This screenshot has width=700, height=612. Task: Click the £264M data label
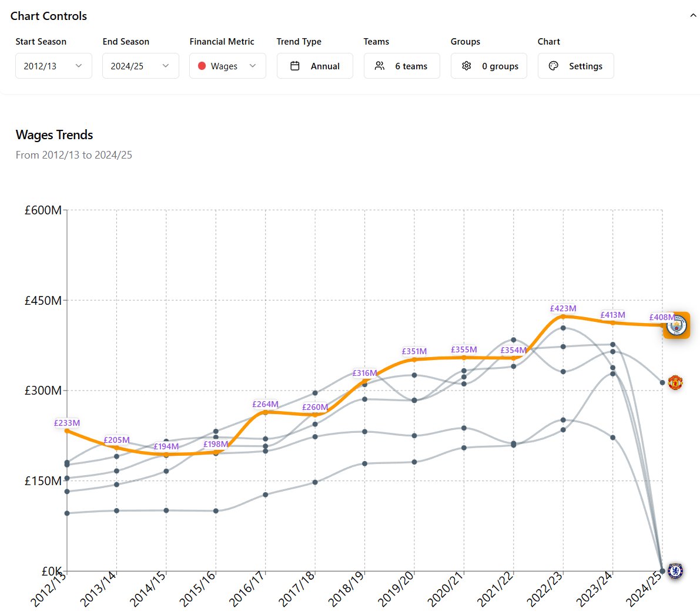tap(265, 404)
